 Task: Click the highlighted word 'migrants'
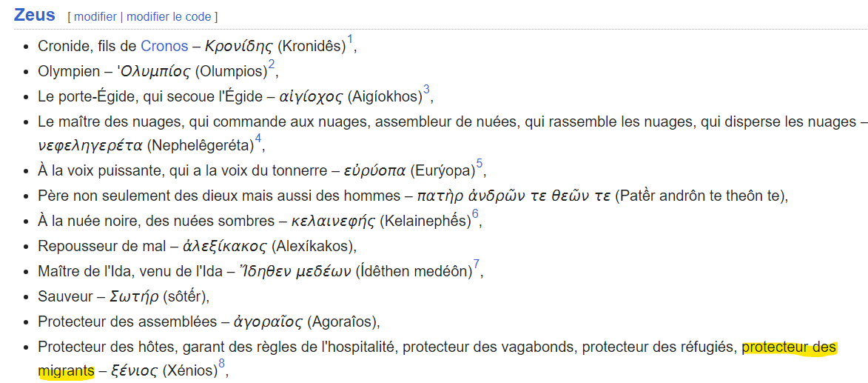tap(67, 370)
